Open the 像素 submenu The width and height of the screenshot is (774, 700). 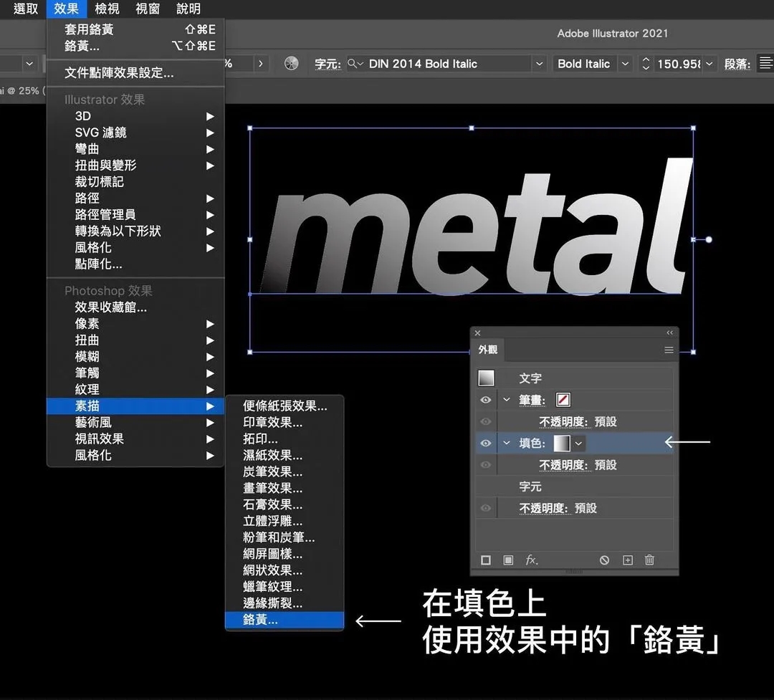coord(135,324)
